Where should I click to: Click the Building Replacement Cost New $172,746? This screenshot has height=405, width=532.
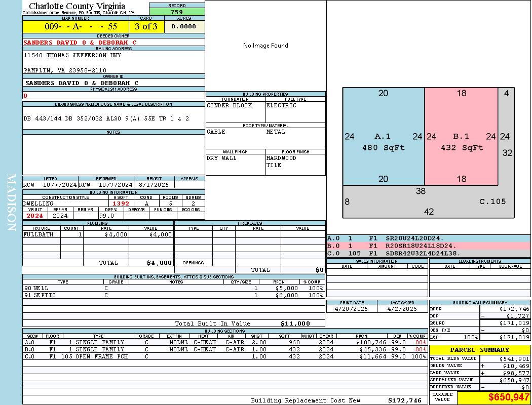[404, 400]
